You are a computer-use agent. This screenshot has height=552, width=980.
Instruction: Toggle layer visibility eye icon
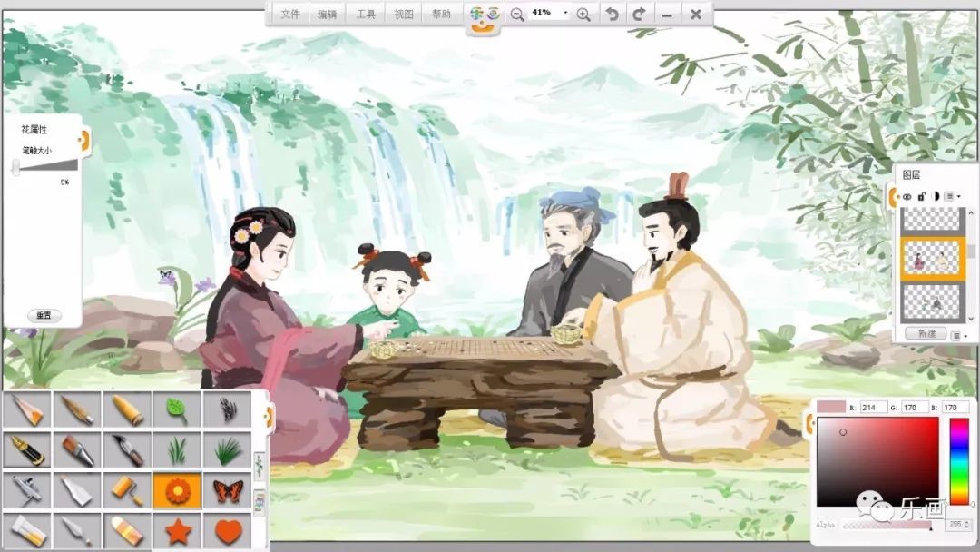(906, 195)
